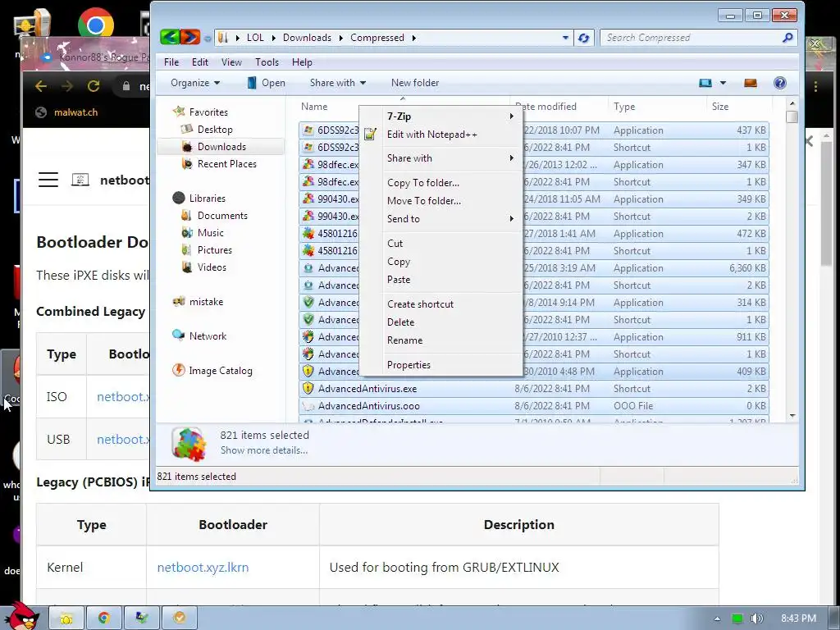The image size is (840, 630).
Task: Go back with the green back arrow
Action: pos(169,37)
